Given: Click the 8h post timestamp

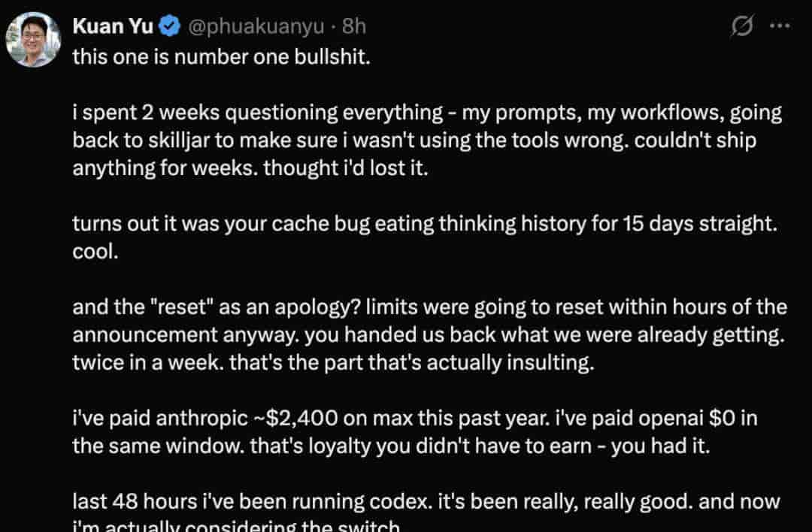Looking at the screenshot, I should pos(353,26).
